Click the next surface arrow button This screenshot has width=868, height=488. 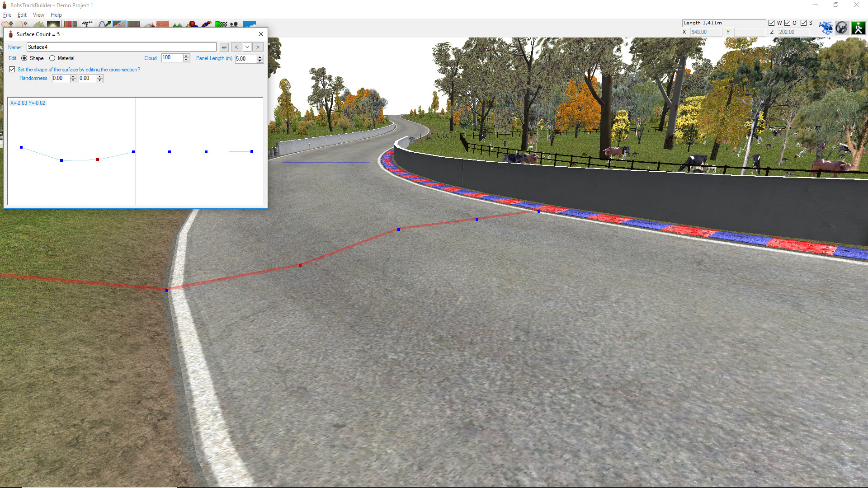[x=258, y=47]
